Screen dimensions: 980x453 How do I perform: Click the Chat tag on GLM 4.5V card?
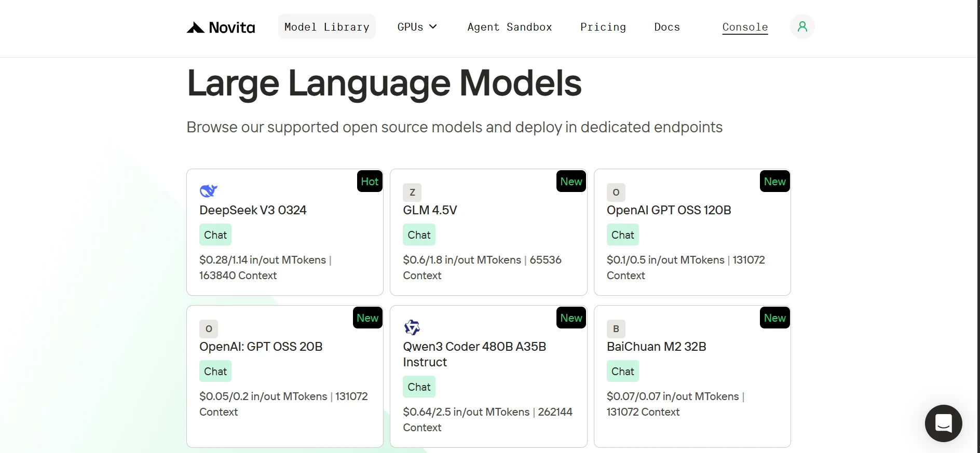click(x=419, y=235)
